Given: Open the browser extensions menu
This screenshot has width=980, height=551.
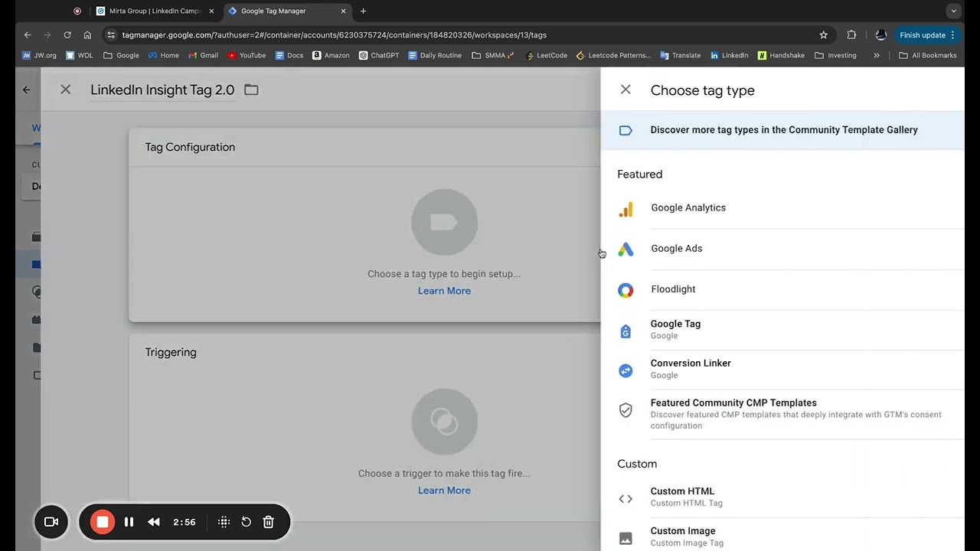Looking at the screenshot, I should point(851,35).
